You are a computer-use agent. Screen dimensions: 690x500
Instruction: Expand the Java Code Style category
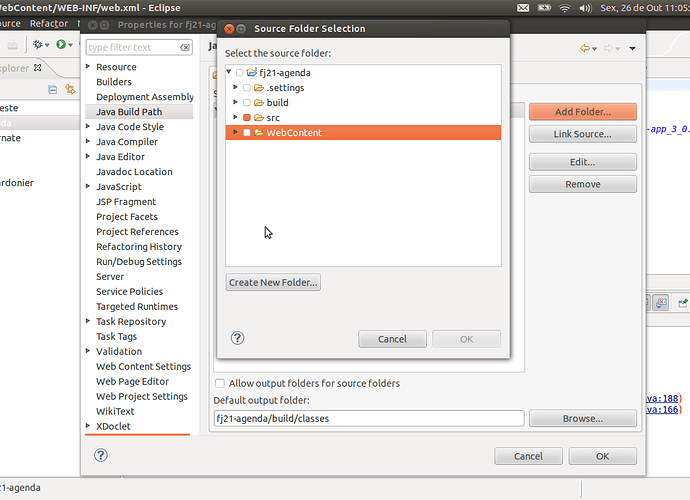pyautogui.click(x=88, y=126)
